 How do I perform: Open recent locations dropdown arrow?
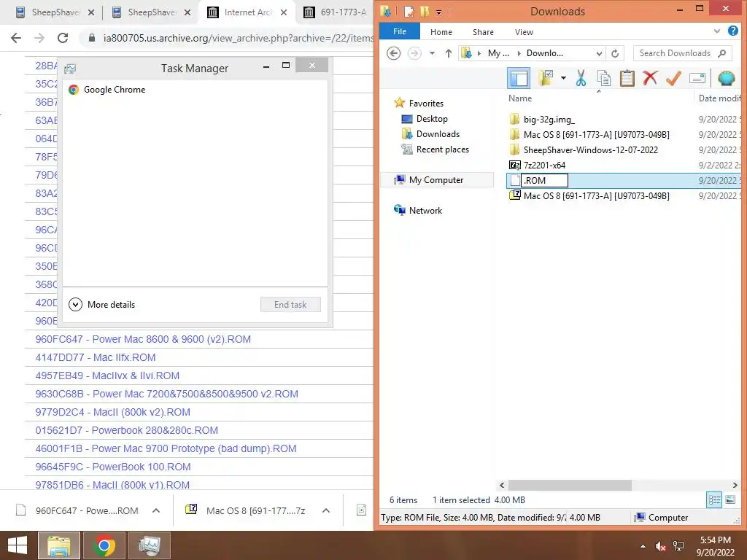click(432, 53)
